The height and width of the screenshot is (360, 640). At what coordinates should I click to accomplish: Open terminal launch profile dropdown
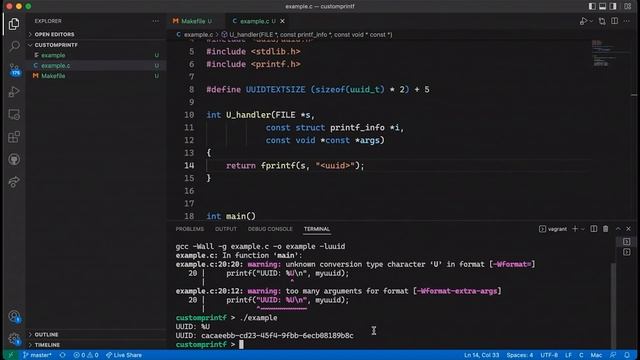tap(583, 229)
